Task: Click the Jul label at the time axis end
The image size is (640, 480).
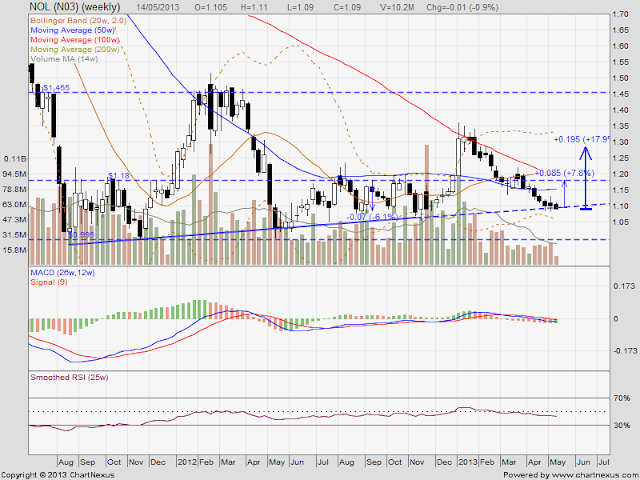Action: 604,462
